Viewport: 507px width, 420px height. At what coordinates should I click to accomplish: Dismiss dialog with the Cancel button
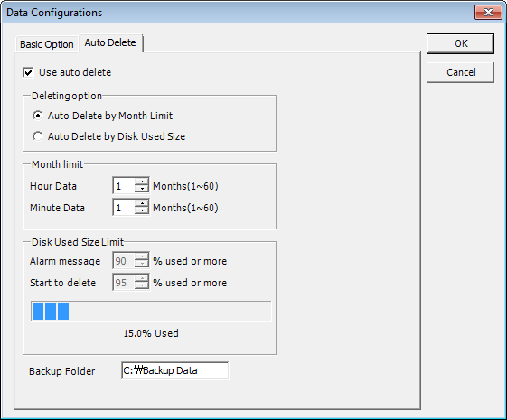[x=460, y=72]
